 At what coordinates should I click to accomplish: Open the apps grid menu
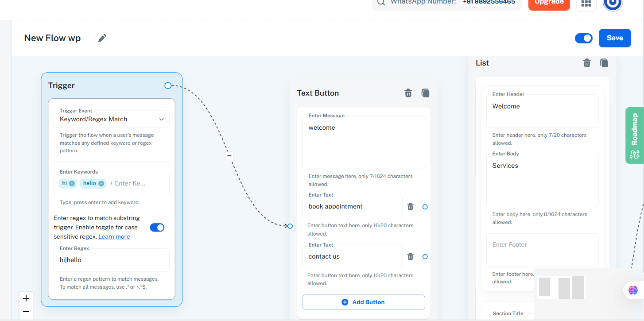coord(586,3)
